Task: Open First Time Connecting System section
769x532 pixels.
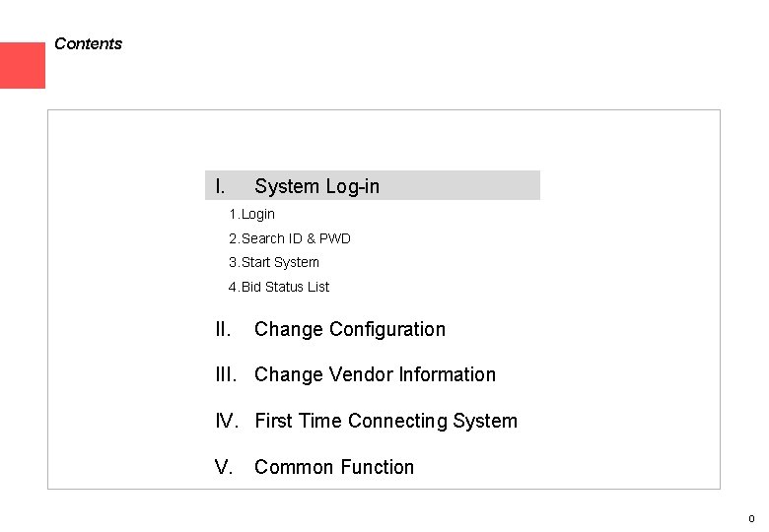Action: [x=385, y=421]
